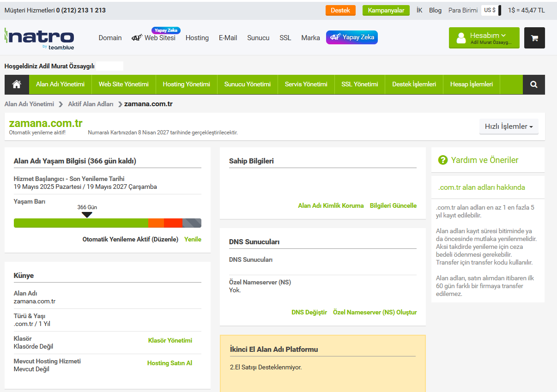Open the Destek İşlemleri menu
The height and width of the screenshot is (392, 557).
414,84
